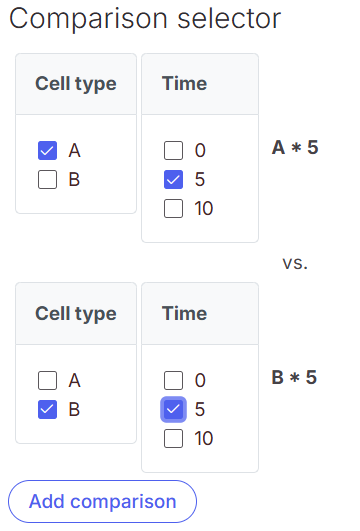Check time 10 in first group
The height and width of the screenshot is (531, 360).
(173, 208)
